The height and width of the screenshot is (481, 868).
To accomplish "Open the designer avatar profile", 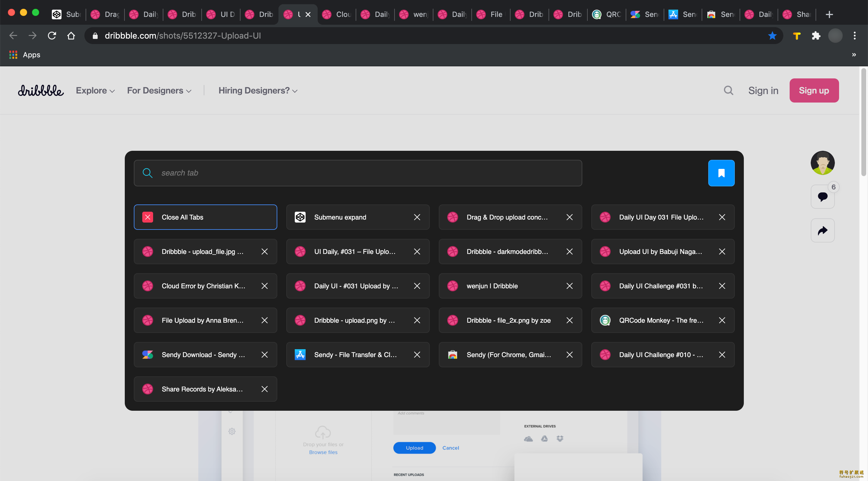I will 822,163.
